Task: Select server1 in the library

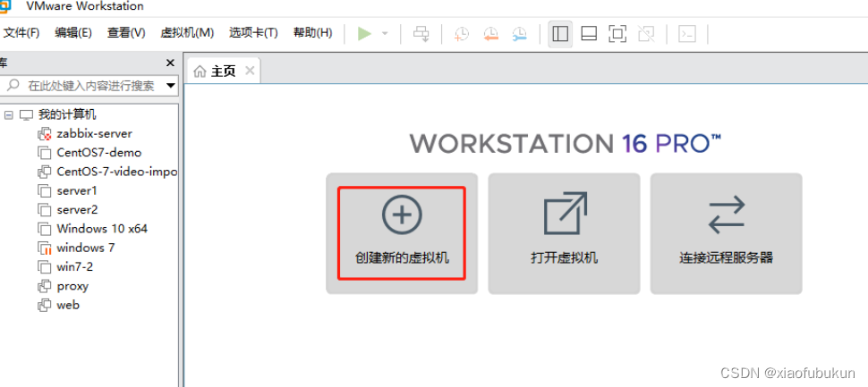Action: click(x=77, y=190)
